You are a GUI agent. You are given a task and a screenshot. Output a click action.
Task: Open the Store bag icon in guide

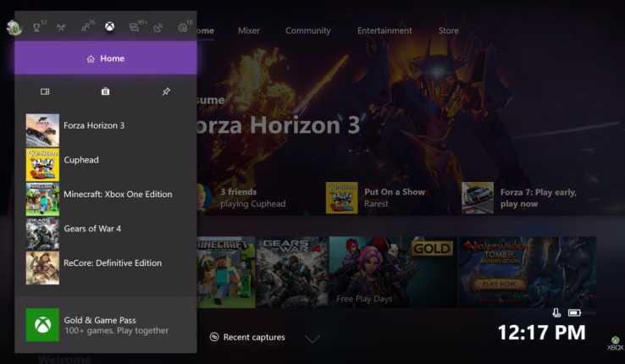(x=105, y=91)
